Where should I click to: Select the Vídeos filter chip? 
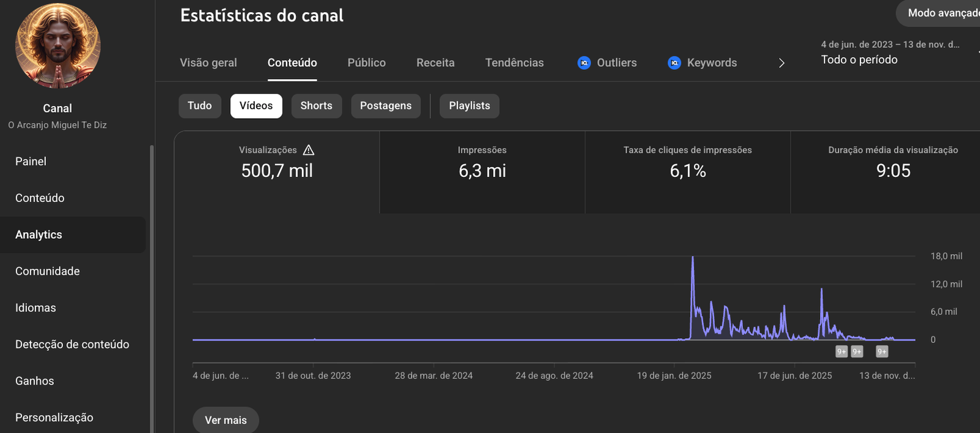coord(256,106)
